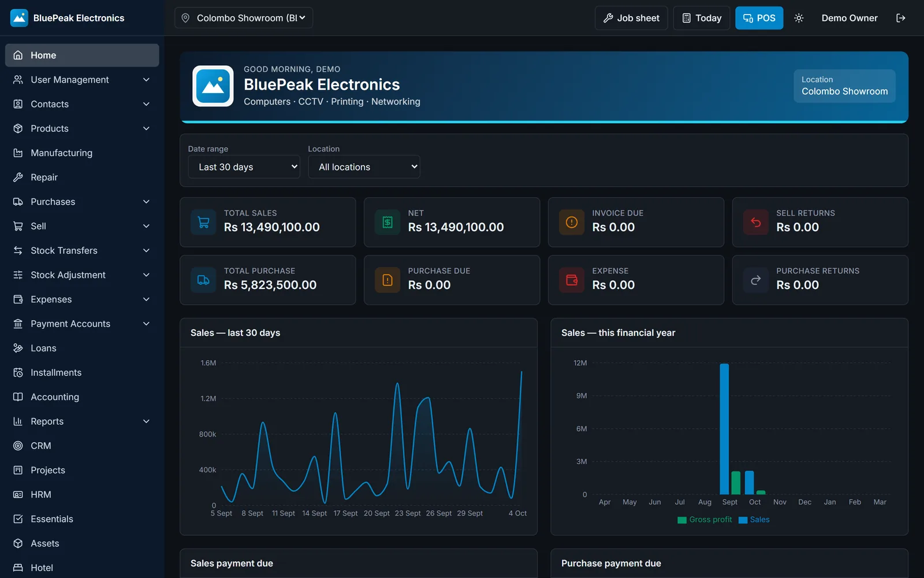Click the Total Sales cart icon card
924x578 pixels.
pyautogui.click(x=203, y=223)
